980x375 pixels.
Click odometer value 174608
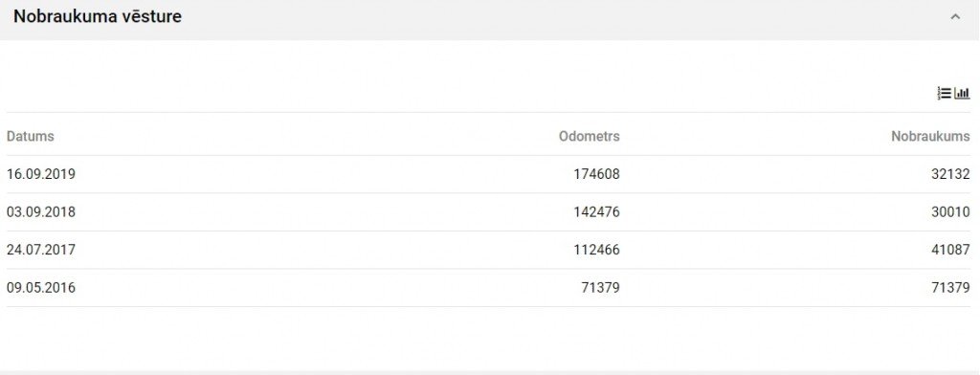tap(597, 174)
